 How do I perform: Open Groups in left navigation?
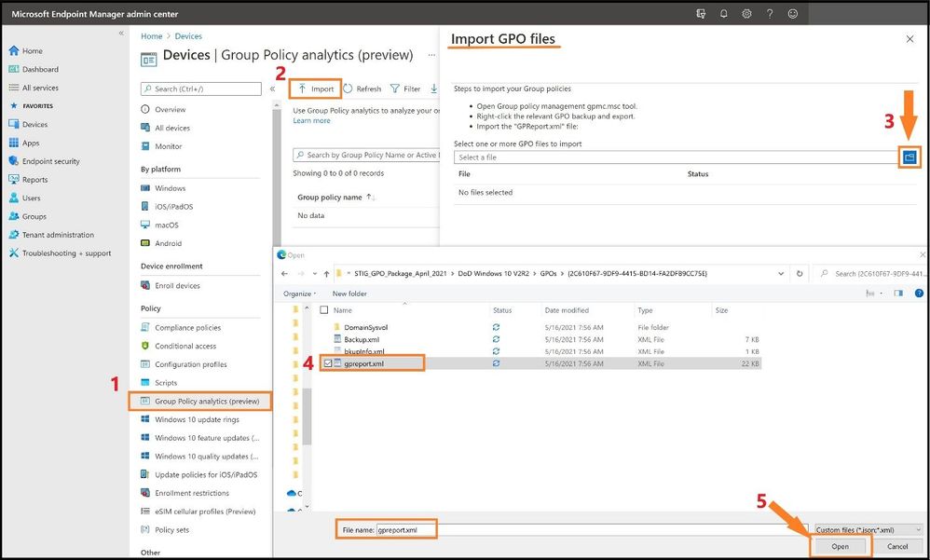34,216
